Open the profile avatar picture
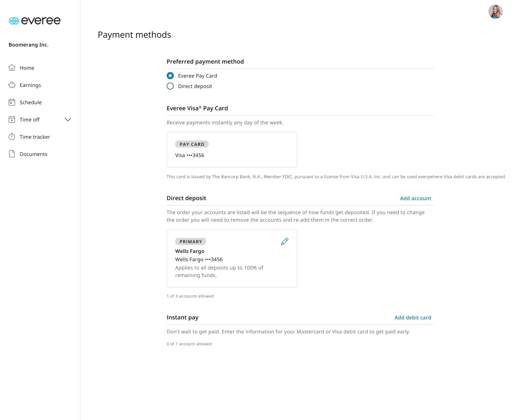The image size is (520, 420). point(496,11)
